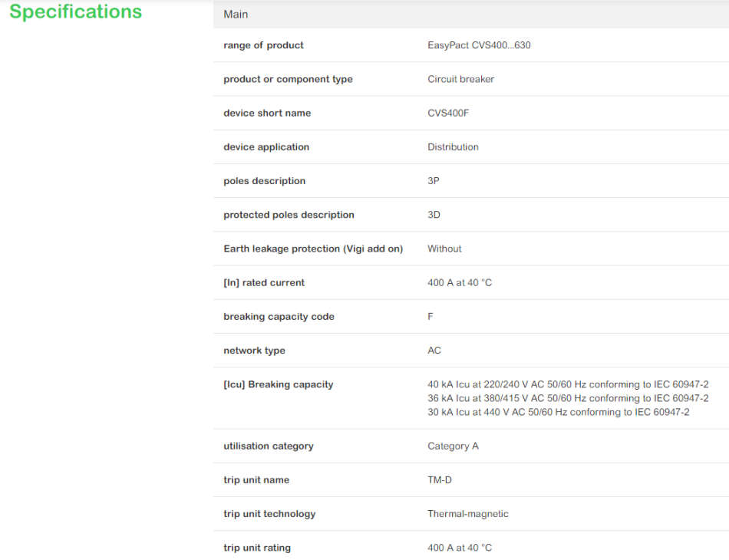
Task: Select the Category A value
Action: pos(453,446)
